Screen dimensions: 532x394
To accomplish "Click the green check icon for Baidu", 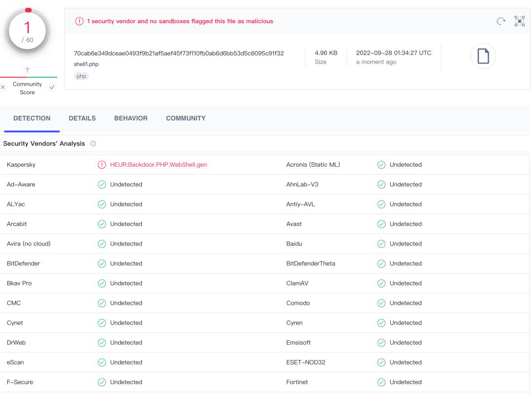I will pos(381,244).
